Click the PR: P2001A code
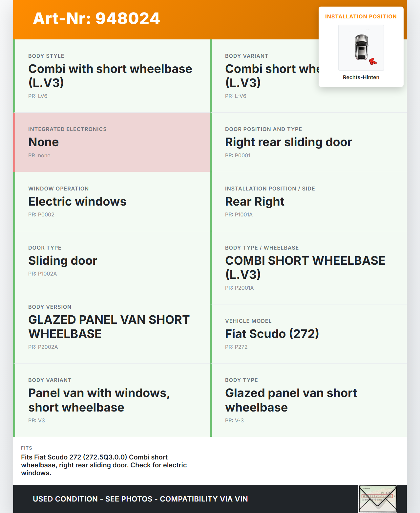 pos(239,288)
